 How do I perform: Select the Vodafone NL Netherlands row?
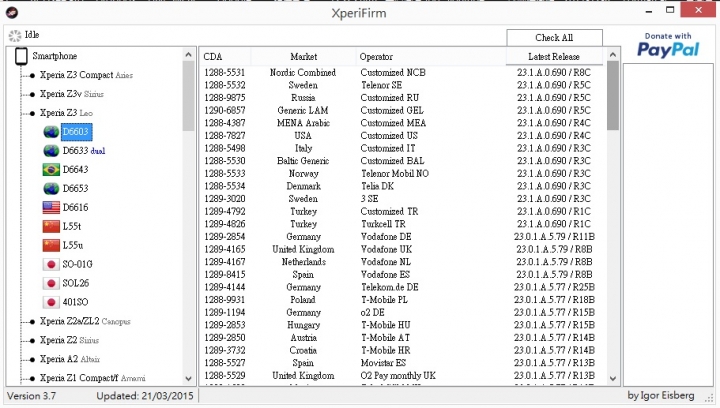tap(403, 262)
